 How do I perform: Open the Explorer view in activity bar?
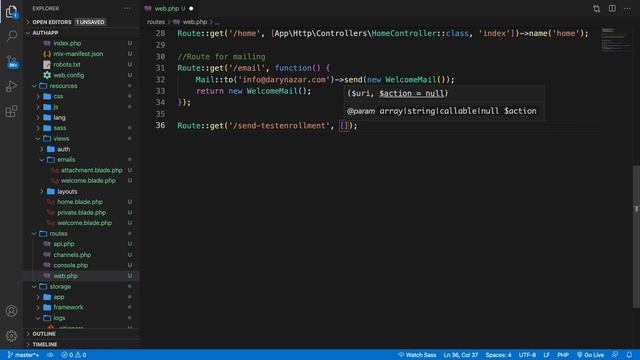(x=11, y=12)
